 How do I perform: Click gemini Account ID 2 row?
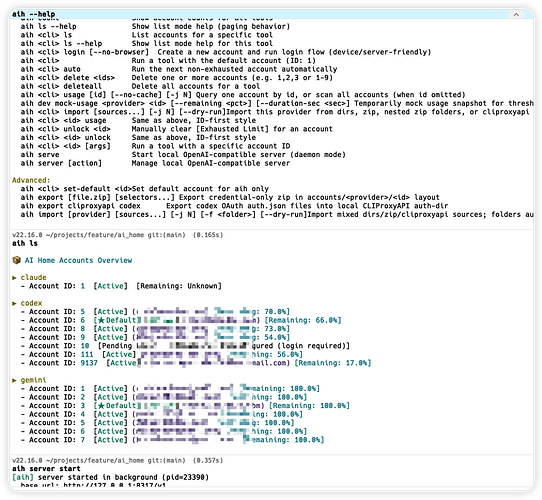click(x=164, y=397)
